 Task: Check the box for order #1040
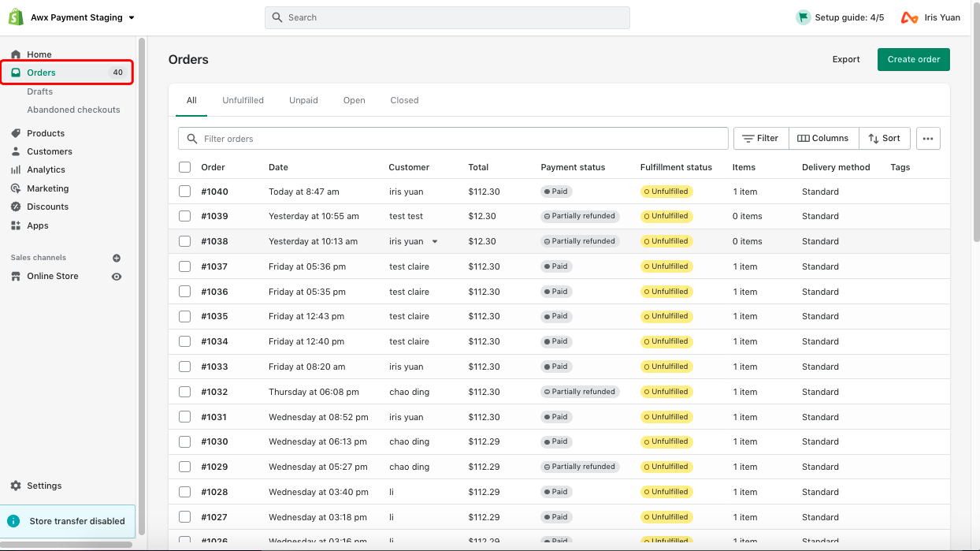pyautogui.click(x=184, y=192)
